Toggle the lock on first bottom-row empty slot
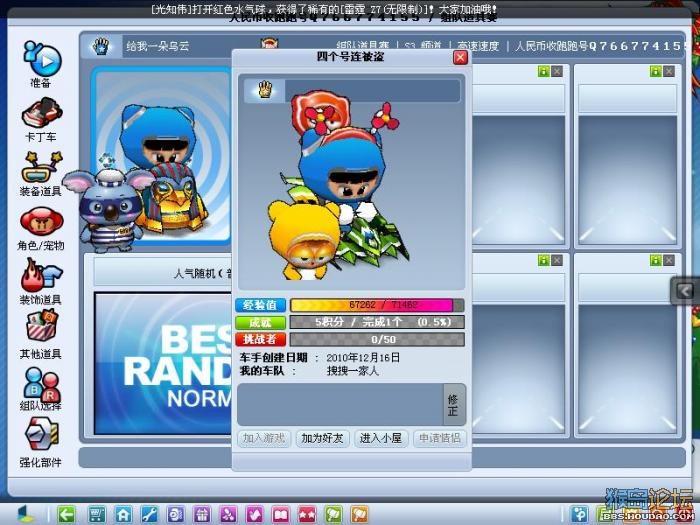 point(543,260)
